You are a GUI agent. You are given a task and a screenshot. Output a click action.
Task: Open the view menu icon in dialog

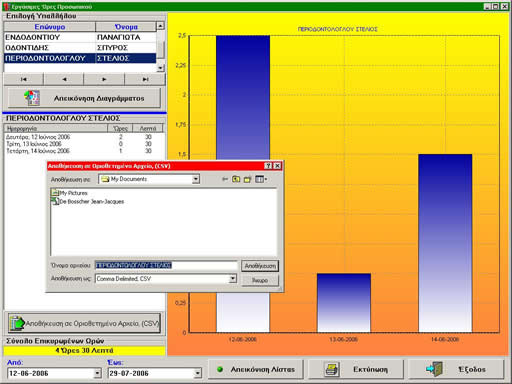coord(261,179)
